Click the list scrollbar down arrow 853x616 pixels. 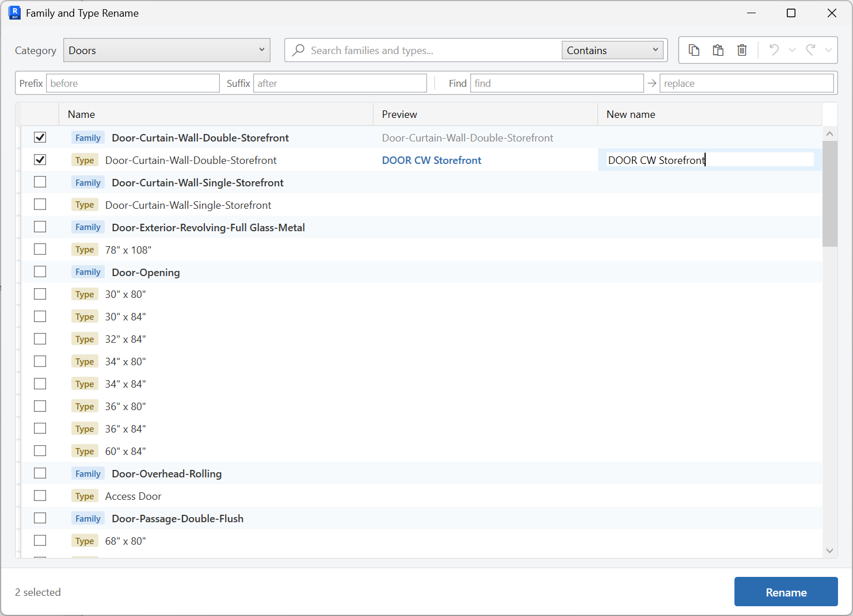829,550
